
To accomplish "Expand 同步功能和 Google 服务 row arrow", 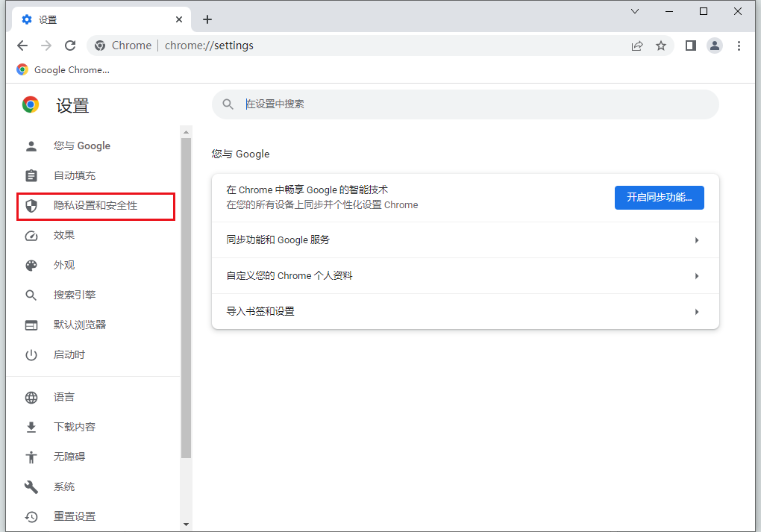I will [x=696, y=240].
